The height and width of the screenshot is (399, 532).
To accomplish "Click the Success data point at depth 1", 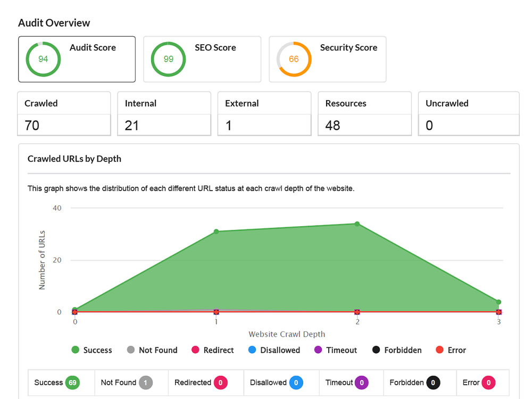I will (216, 231).
